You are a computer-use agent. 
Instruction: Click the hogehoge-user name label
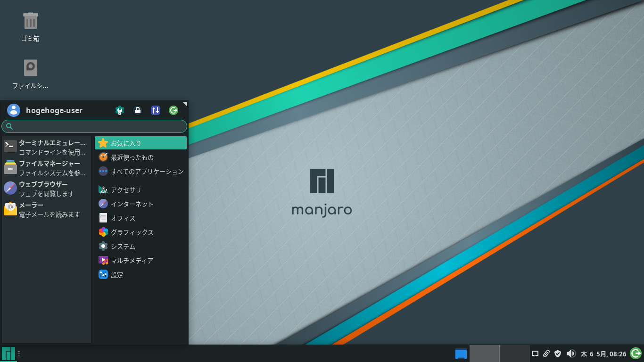[x=54, y=111]
